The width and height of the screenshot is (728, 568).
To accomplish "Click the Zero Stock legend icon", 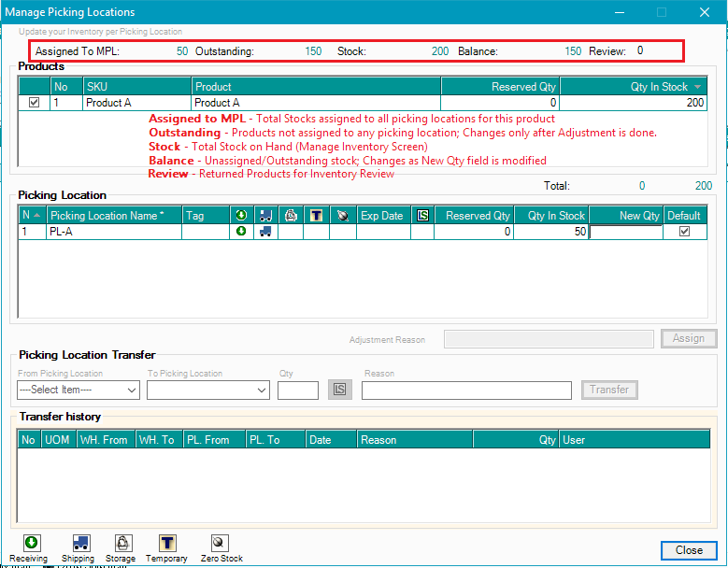I will (219, 543).
